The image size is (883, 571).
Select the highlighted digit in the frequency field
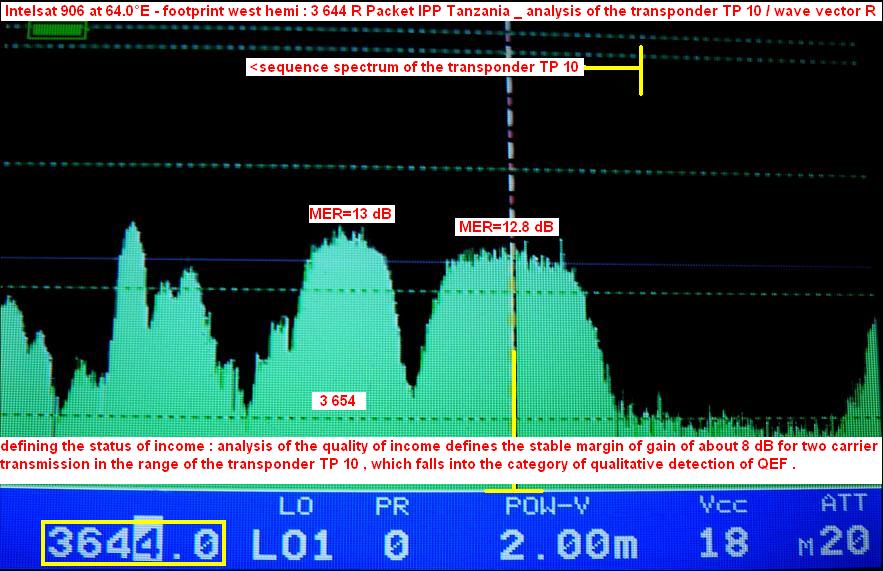[x=149, y=542]
